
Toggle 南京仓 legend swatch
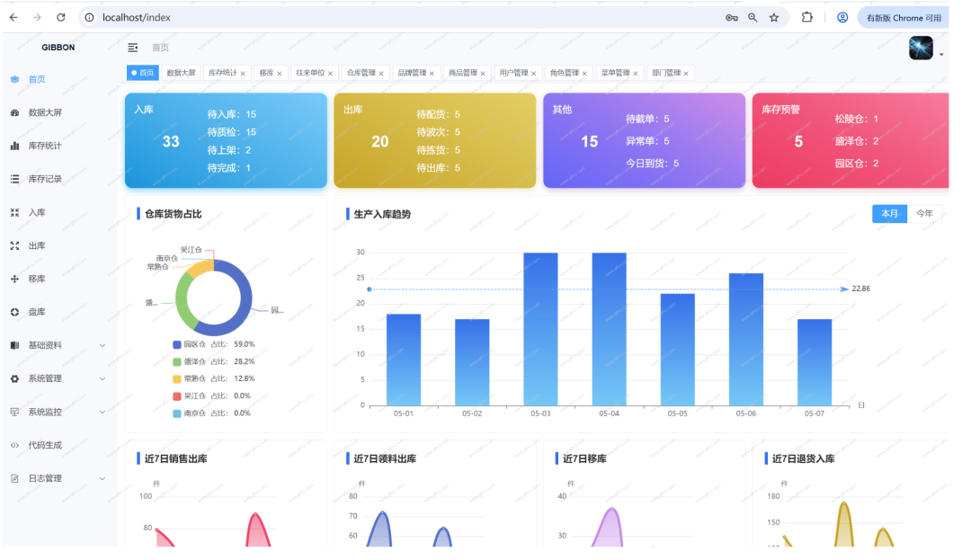(x=177, y=413)
